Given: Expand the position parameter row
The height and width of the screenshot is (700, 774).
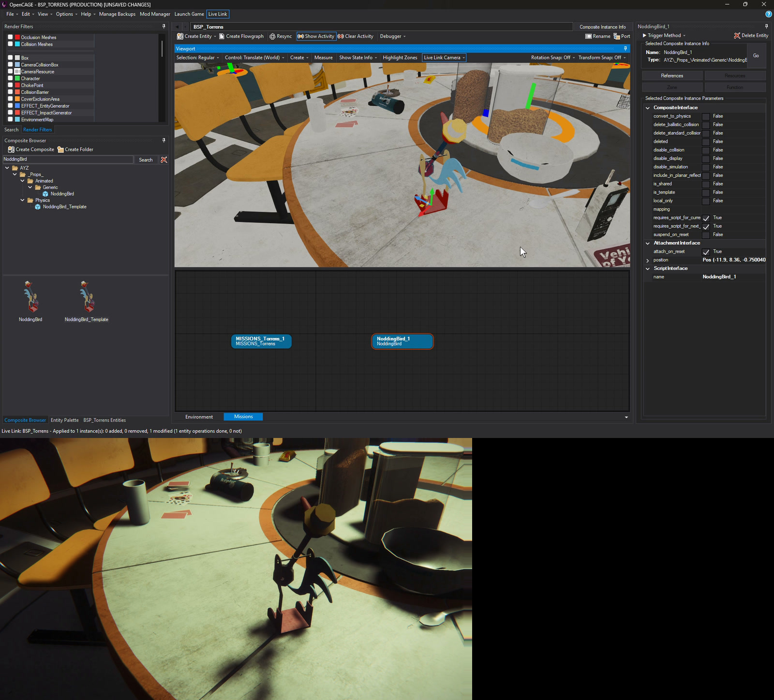Looking at the screenshot, I should [x=648, y=261].
